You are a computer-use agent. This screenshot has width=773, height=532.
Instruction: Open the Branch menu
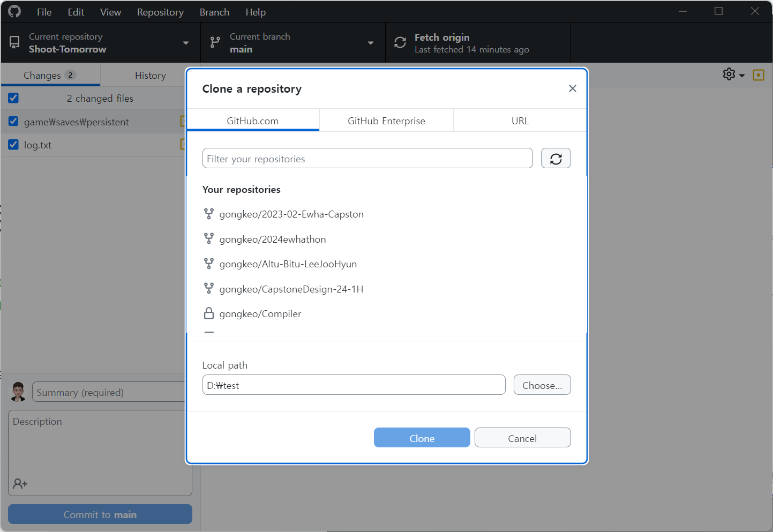214,12
